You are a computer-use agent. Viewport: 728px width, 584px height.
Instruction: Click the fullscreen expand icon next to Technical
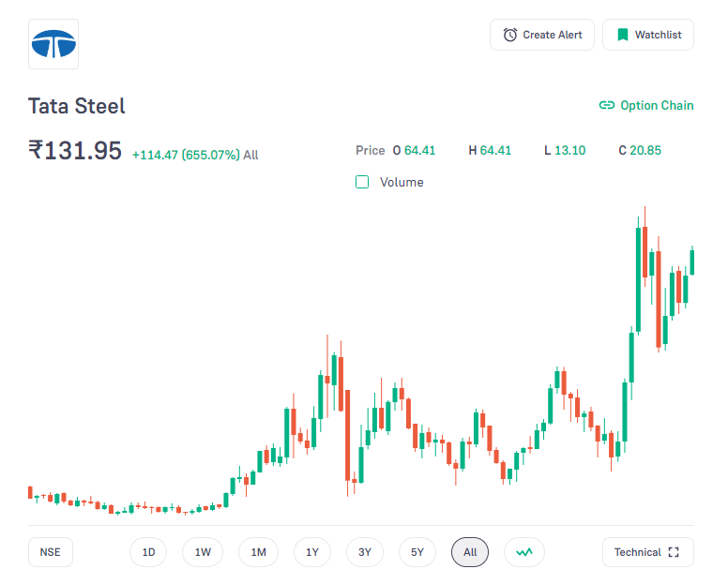[x=674, y=552]
